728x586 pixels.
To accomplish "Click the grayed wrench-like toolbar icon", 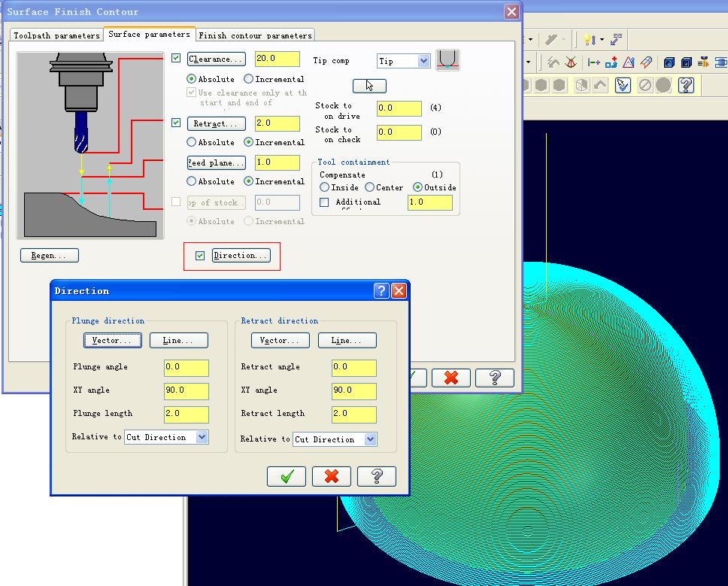I will pos(551,39).
